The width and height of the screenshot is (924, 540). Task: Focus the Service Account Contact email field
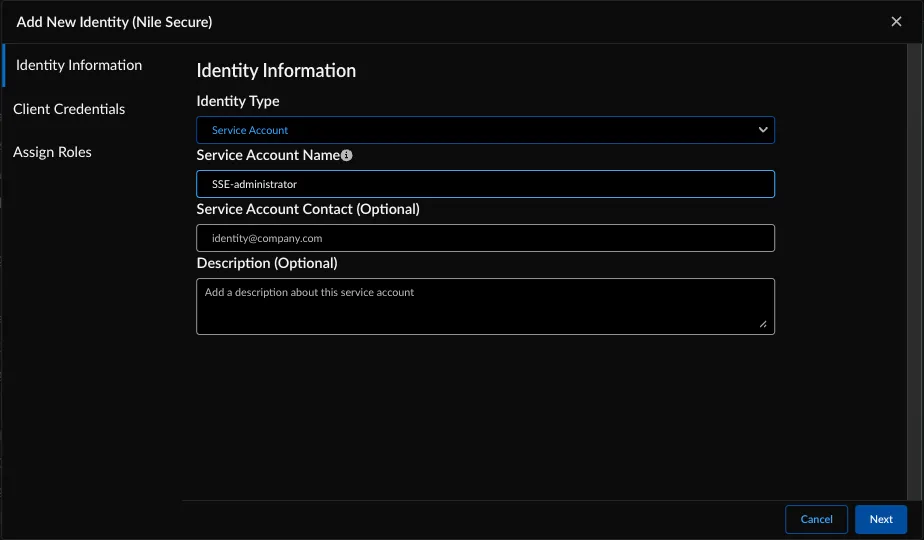tap(485, 238)
